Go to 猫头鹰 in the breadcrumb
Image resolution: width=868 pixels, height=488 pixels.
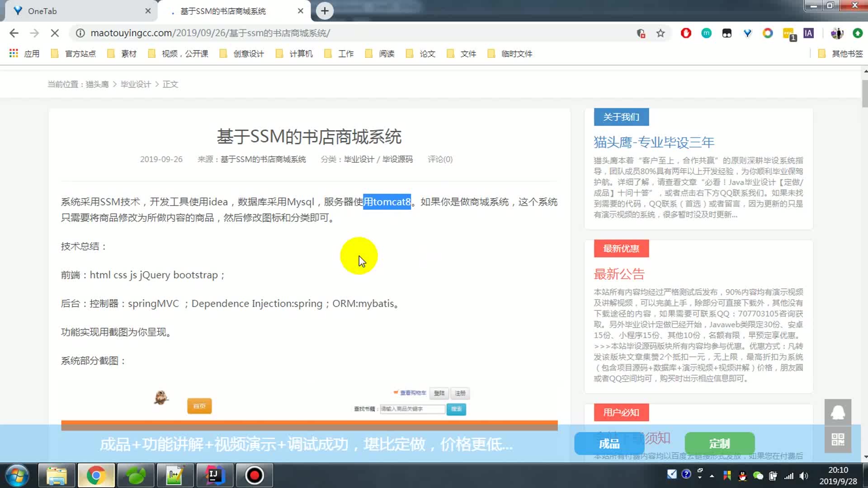[x=97, y=84]
